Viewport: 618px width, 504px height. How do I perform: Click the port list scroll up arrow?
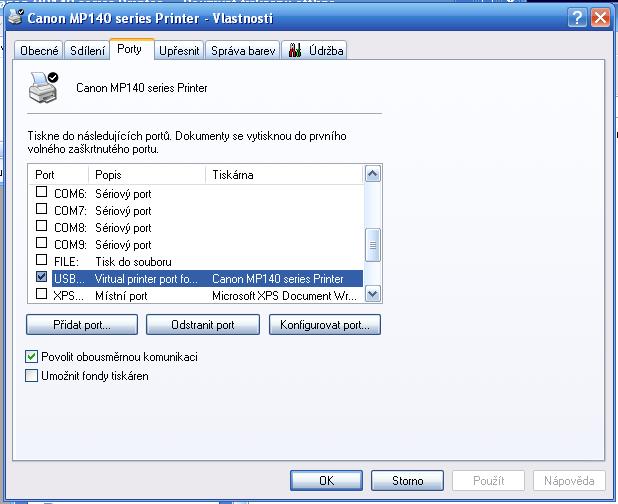[x=372, y=174]
